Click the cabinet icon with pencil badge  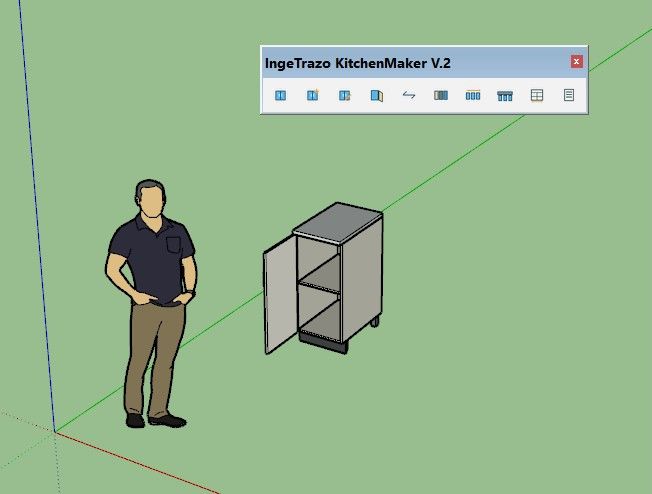pyautogui.click(x=345, y=96)
